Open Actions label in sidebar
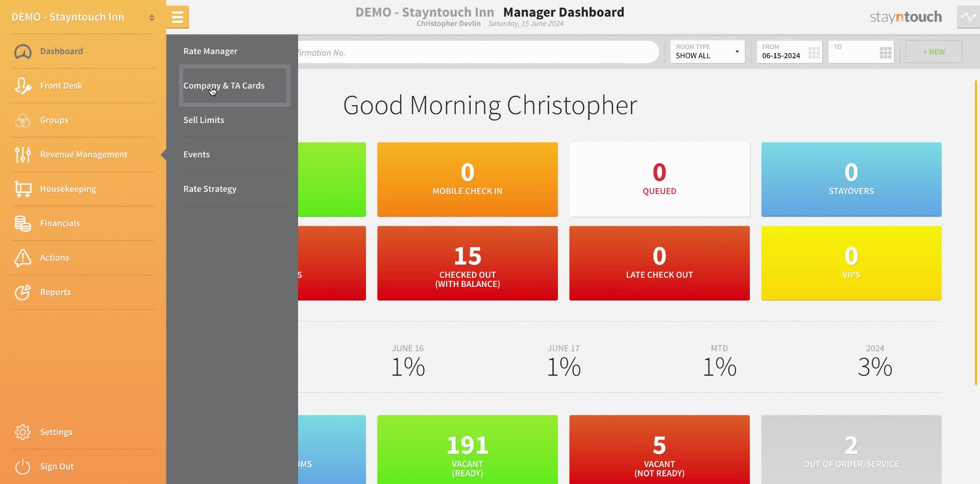This screenshot has width=980, height=484. click(54, 258)
